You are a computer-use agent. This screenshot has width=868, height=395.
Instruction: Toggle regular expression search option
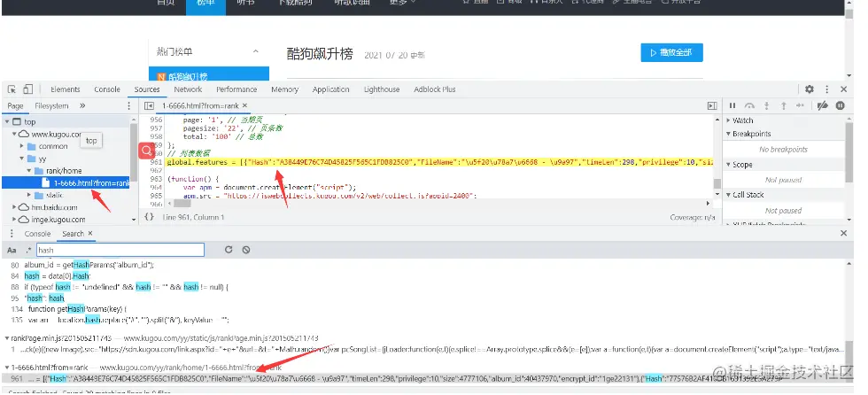(28, 250)
